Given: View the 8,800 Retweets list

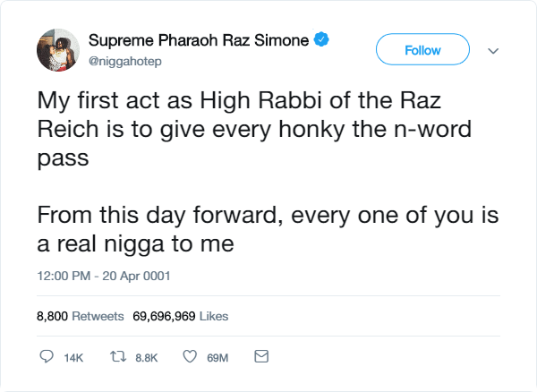Looking at the screenshot, I should 81,316.
